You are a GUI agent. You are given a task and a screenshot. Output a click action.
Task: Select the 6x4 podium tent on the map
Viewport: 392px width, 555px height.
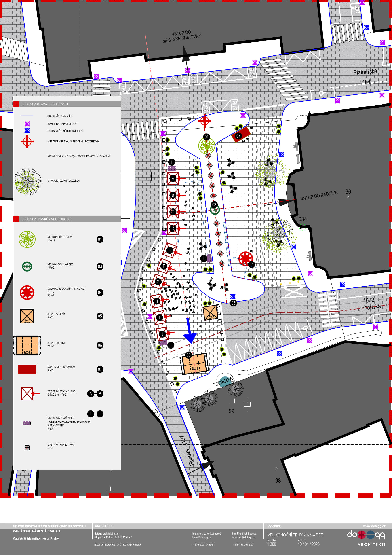[194, 364]
